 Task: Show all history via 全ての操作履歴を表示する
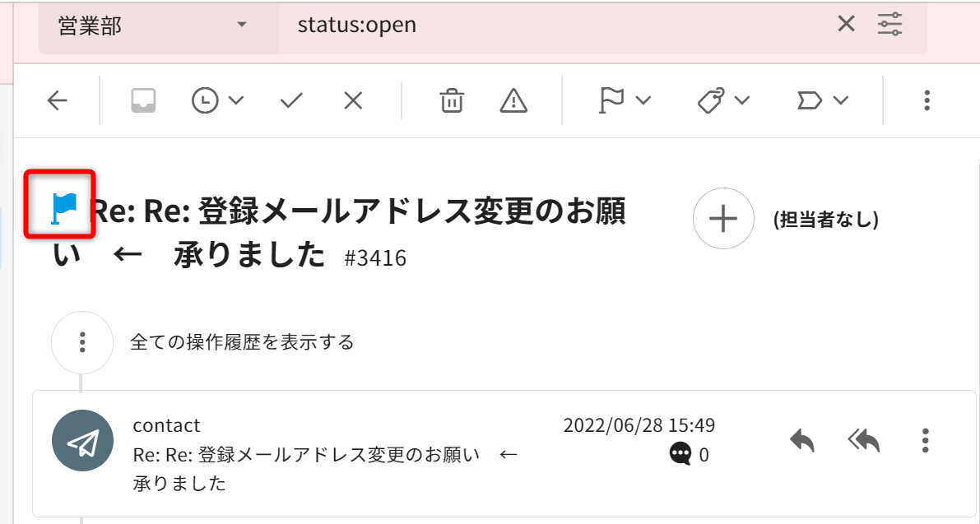pyautogui.click(x=242, y=342)
